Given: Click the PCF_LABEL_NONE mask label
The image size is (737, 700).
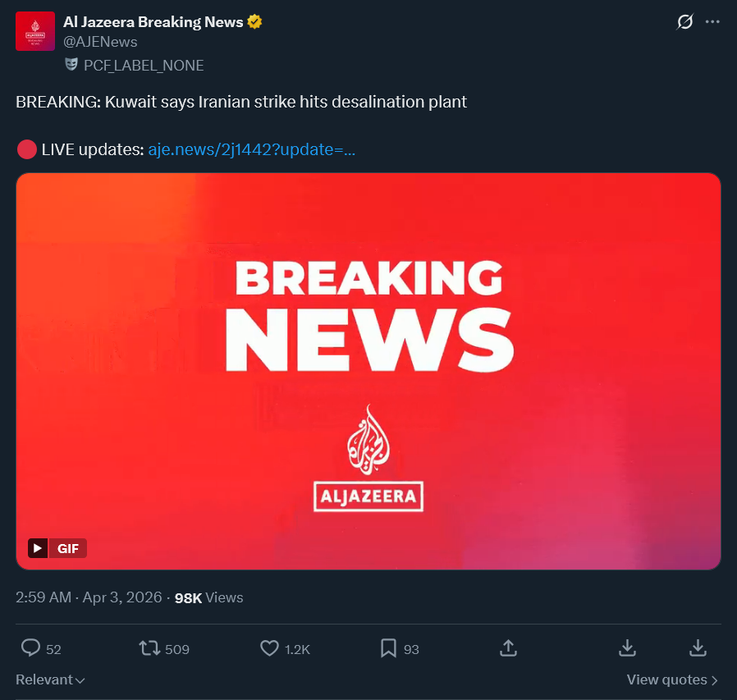Looking at the screenshot, I should (x=135, y=66).
